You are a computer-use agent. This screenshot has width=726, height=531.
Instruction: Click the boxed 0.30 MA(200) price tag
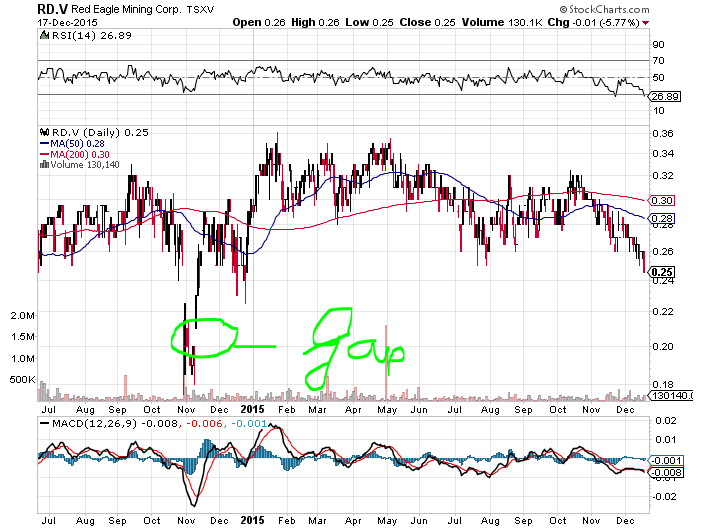point(662,200)
